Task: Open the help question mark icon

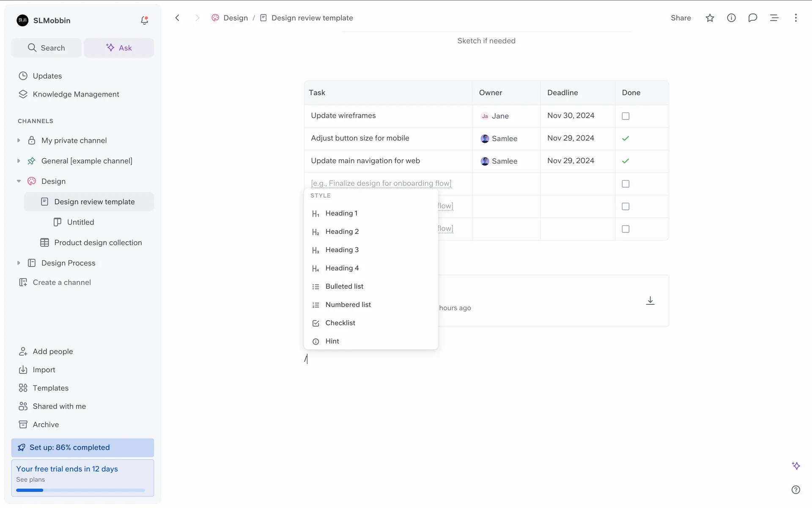Action: coord(796,490)
